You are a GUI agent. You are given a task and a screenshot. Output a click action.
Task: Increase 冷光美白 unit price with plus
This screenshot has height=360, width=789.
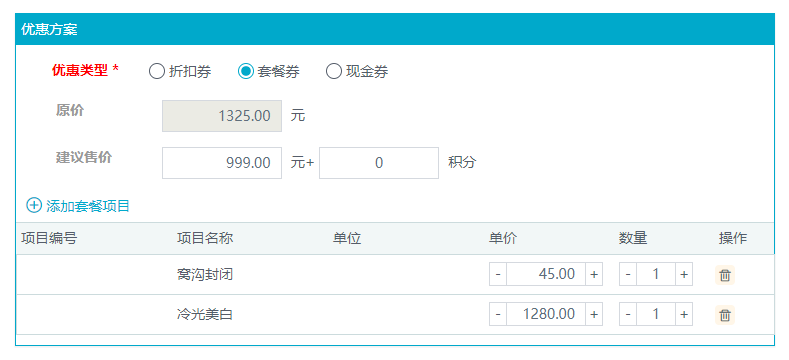[x=594, y=314]
